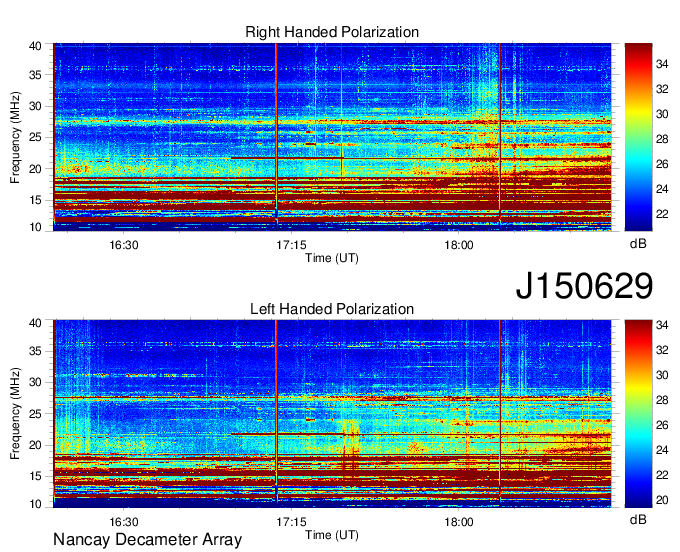Click the dB unit label of Right Handed colorbar
The height and width of the screenshot is (552, 680).
coord(638,244)
